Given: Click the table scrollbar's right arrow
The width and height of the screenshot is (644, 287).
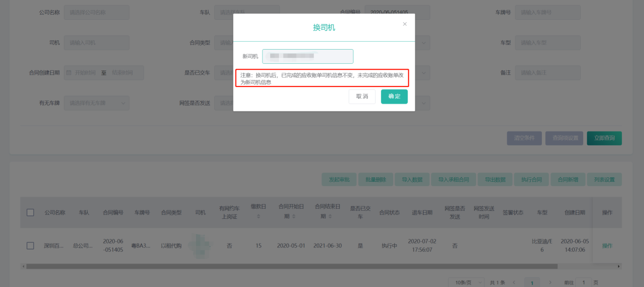Looking at the screenshot, I should [x=619, y=266].
